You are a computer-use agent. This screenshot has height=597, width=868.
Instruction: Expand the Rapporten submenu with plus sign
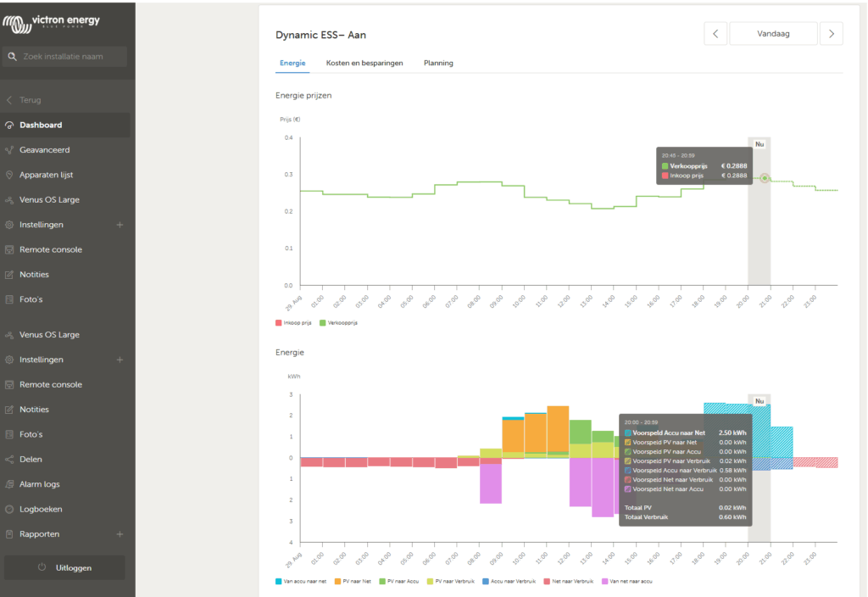[120, 534]
